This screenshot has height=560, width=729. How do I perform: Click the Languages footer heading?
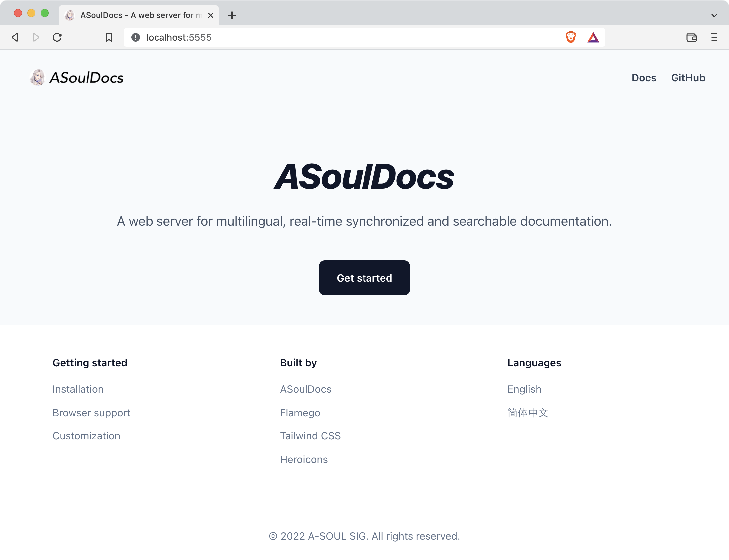coord(534,363)
